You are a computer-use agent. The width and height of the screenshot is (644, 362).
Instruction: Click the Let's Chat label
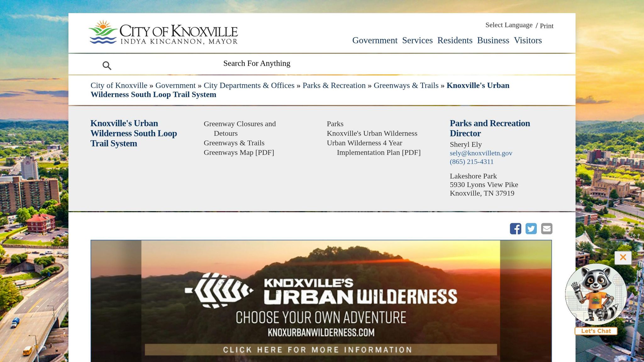coord(596,331)
